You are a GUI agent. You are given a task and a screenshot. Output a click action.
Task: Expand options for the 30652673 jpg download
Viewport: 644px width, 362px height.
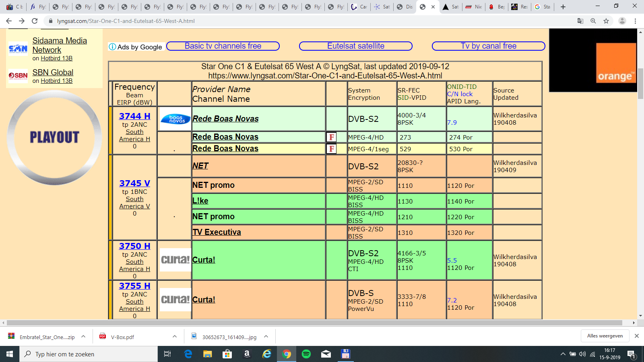(266, 336)
